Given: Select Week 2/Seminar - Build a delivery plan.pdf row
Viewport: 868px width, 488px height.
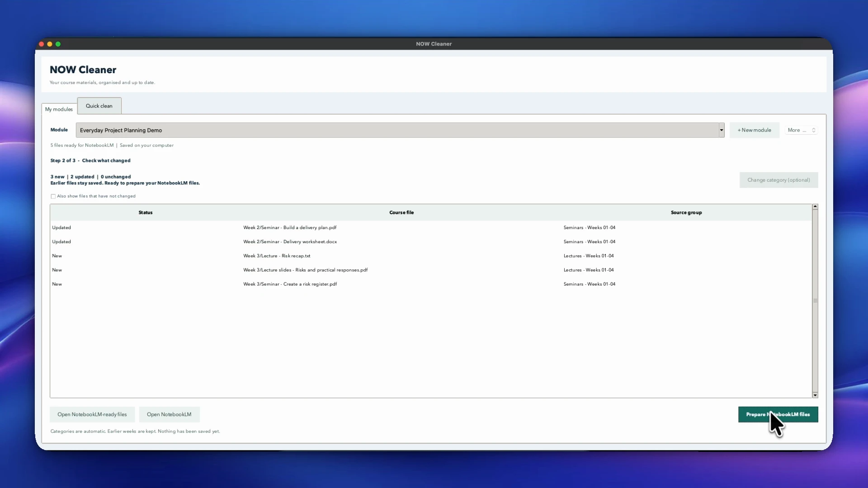Looking at the screenshot, I should [431, 228].
